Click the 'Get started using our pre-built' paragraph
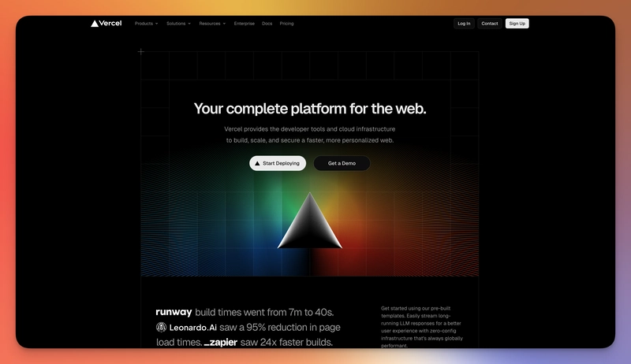Image resolution: width=631 pixels, height=364 pixels. click(422, 327)
